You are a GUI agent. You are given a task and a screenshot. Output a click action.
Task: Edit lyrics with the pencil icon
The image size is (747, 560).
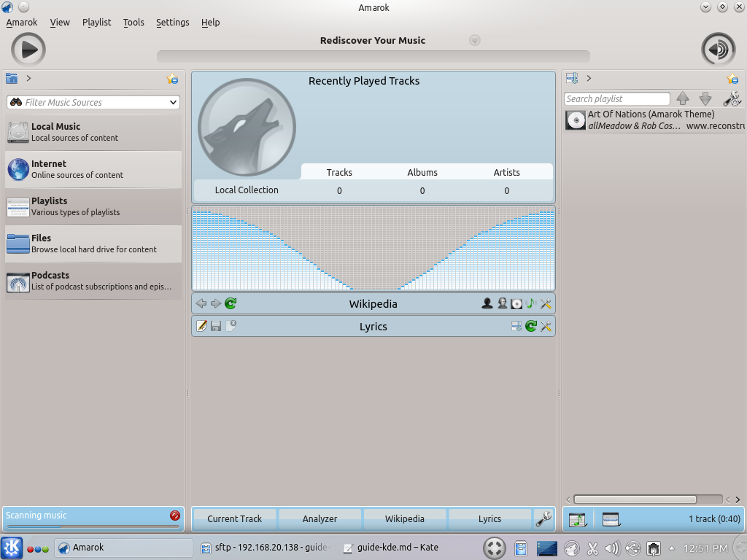pos(201,326)
